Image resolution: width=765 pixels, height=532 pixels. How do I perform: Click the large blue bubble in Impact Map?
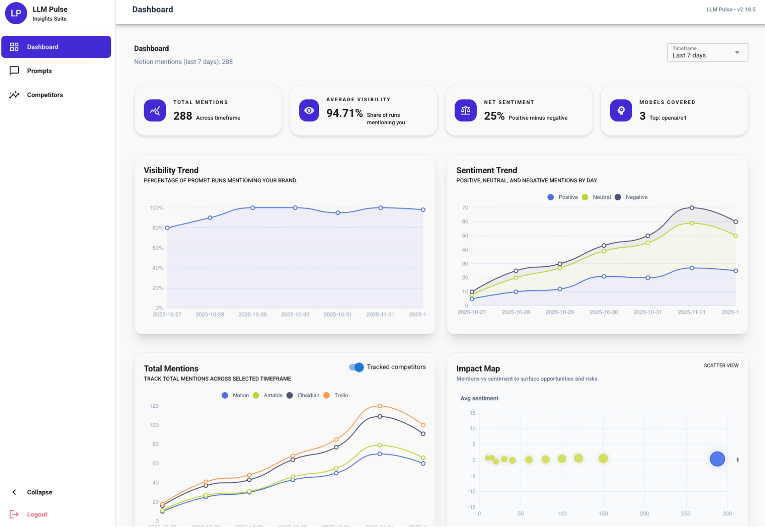717,459
